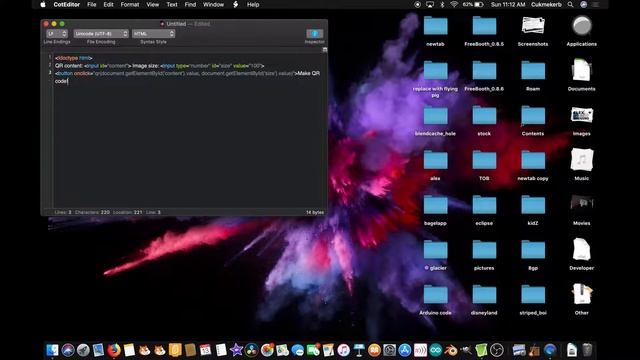Click the split editor icon below Inspector
640x360 pixels.
[x=324, y=49]
